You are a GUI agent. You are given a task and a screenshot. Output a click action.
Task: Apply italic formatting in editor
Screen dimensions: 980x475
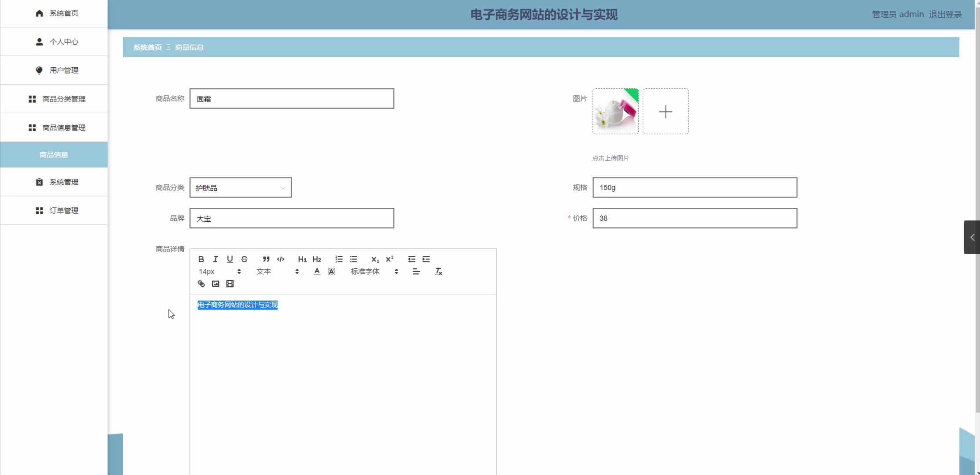point(215,259)
